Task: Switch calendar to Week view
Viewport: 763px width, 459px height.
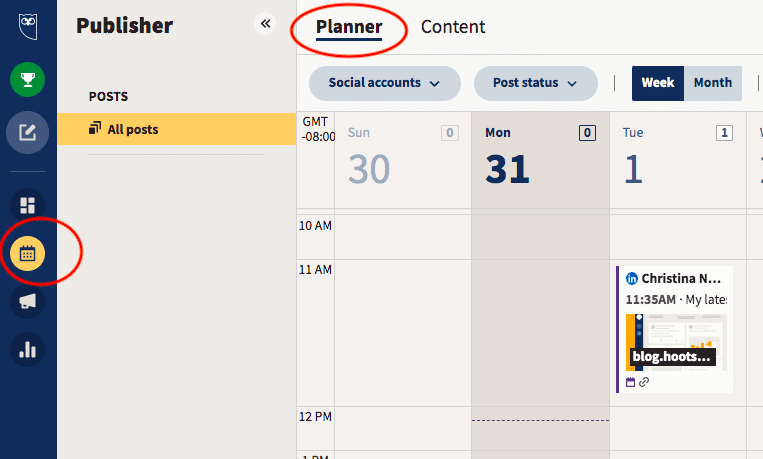Action: point(658,83)
